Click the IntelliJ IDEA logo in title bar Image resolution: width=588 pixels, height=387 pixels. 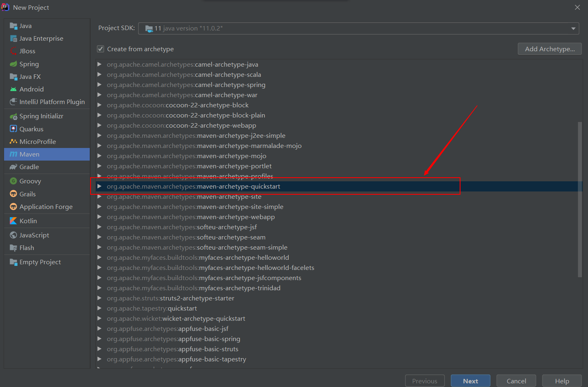(x=5, y=7)
